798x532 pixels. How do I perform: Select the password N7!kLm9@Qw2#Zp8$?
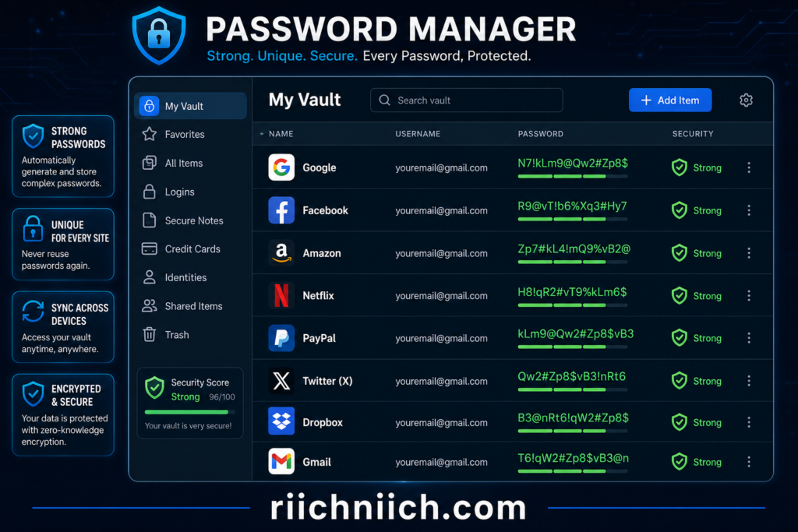[x=573, y=164]
